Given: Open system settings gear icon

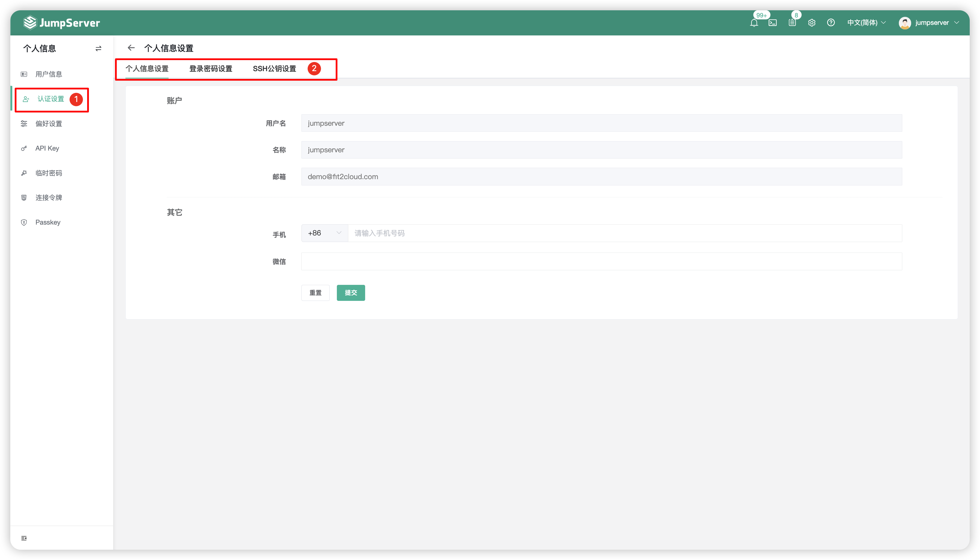Looking at the screenshot, I should [x=811, y=23].
